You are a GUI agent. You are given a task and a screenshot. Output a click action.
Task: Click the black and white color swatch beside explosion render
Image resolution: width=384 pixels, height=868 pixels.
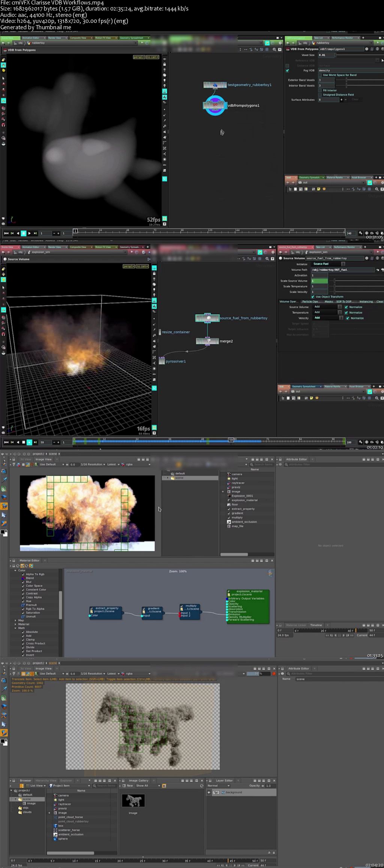4,532
